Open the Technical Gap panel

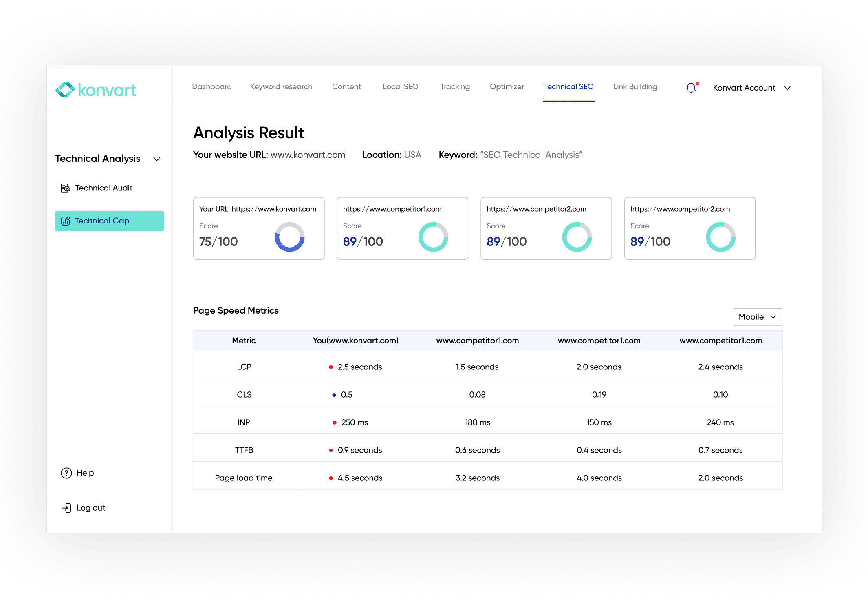[x=109, y=221]
